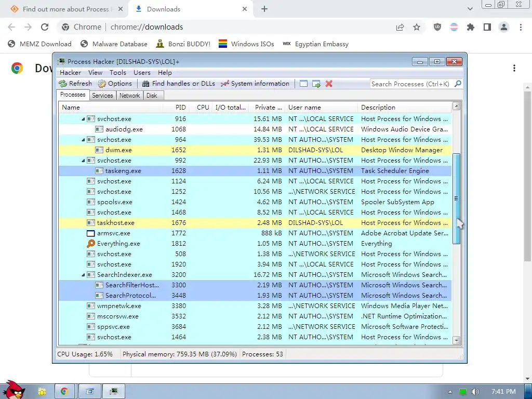The height and width of the screenshot is (399, 532).
Task: Select the dwm.exe process row
Action: pyautogui.click(x=255, y=150)
